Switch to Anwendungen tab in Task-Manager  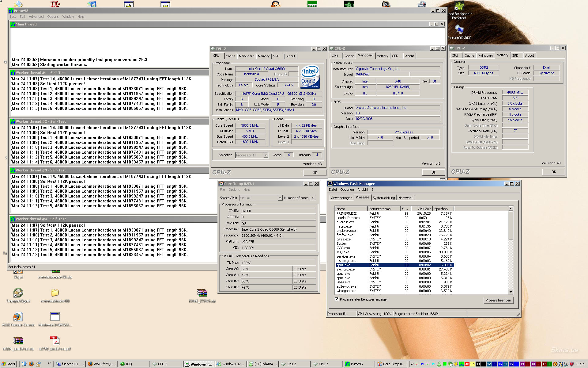(341, 198)
